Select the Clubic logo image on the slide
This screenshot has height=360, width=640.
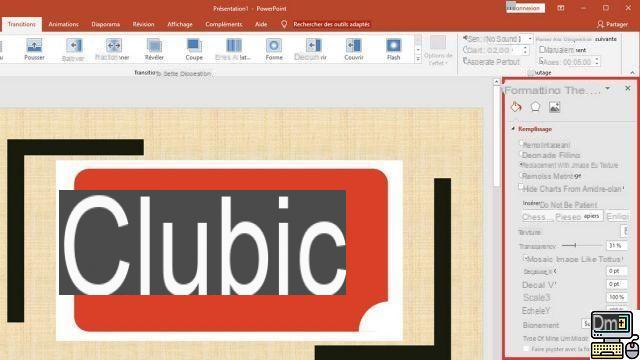[229, 250]
